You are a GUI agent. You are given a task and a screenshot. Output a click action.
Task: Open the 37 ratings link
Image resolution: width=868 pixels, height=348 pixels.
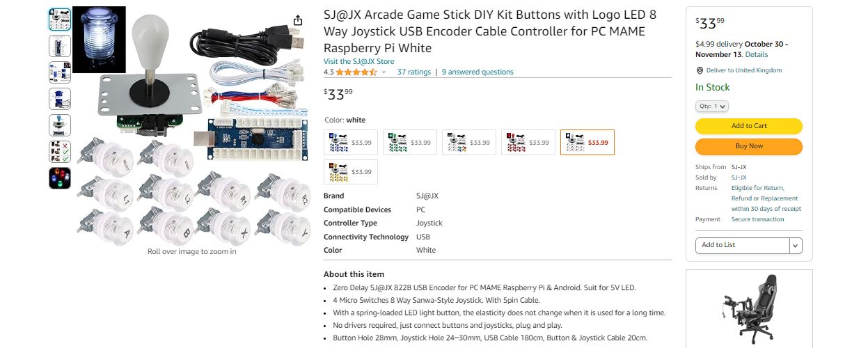[x=413, y=72]
